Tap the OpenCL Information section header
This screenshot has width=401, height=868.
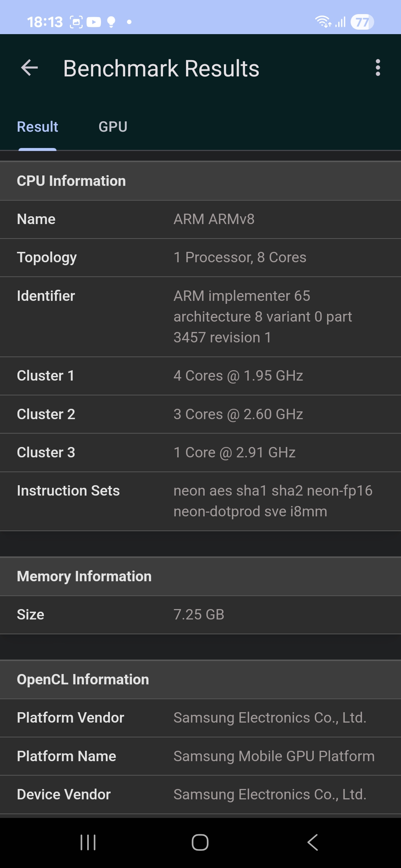tap(200, 680)
